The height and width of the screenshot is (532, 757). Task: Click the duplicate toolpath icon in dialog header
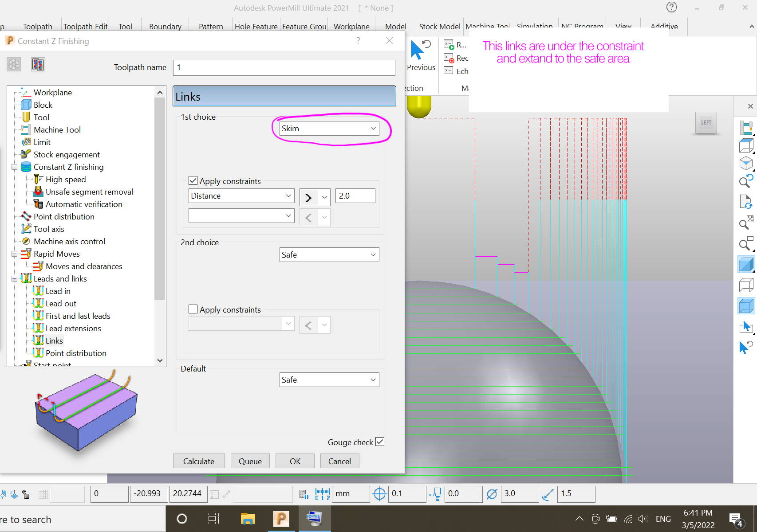[38, 64]
